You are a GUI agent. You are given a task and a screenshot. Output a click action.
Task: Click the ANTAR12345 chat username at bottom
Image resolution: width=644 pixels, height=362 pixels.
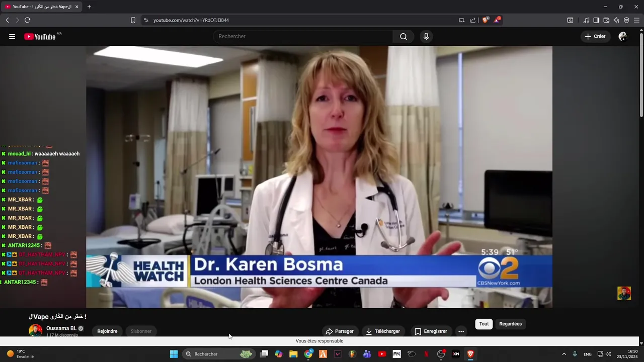pos(20,282)
